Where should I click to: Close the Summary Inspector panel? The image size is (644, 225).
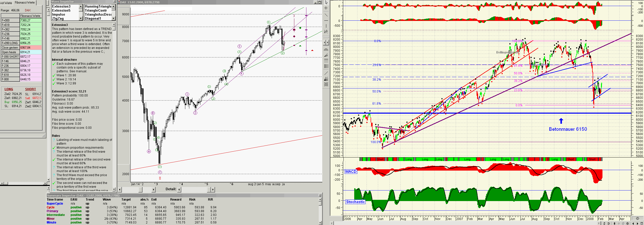pos(320,196)
